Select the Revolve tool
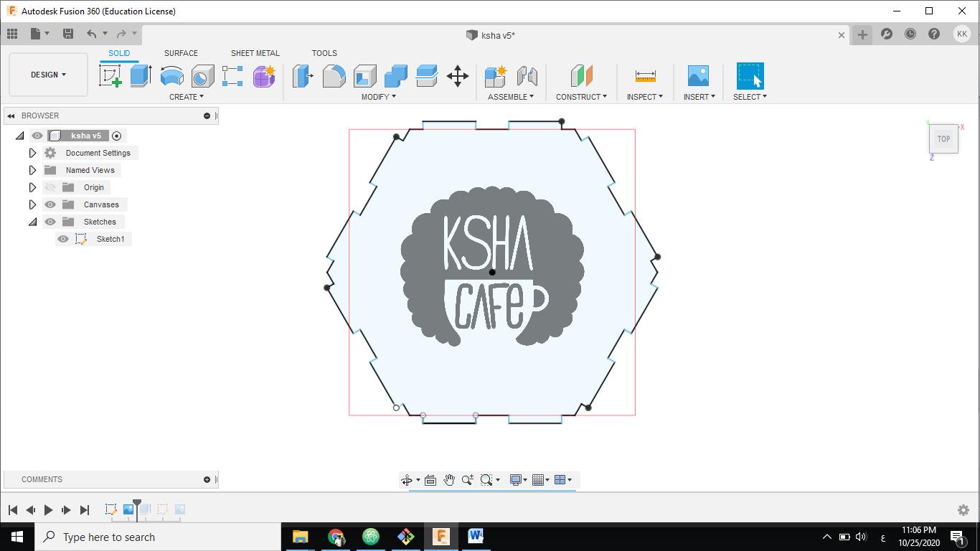This screenshot has width=980, height=551. pyautogui.click(x=171, y=75)
